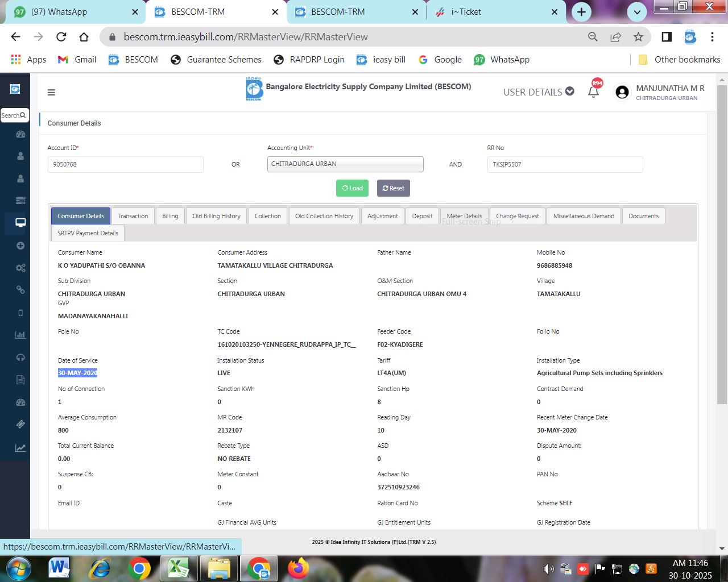Switch to the Miscellaneous Demand tab
The width and height of the screenshot is (728, 582).
tap(584, 216)
